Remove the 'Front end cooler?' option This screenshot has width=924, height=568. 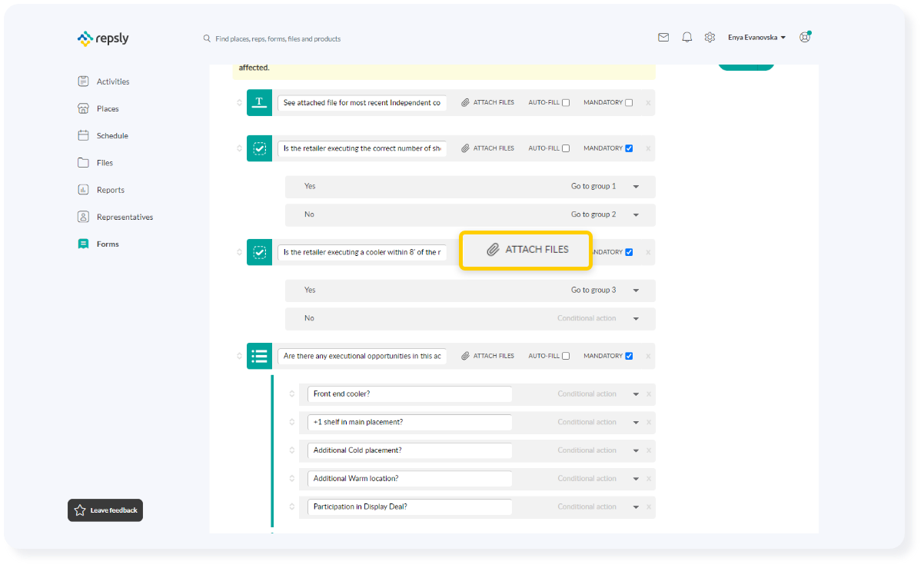[648, 394]
